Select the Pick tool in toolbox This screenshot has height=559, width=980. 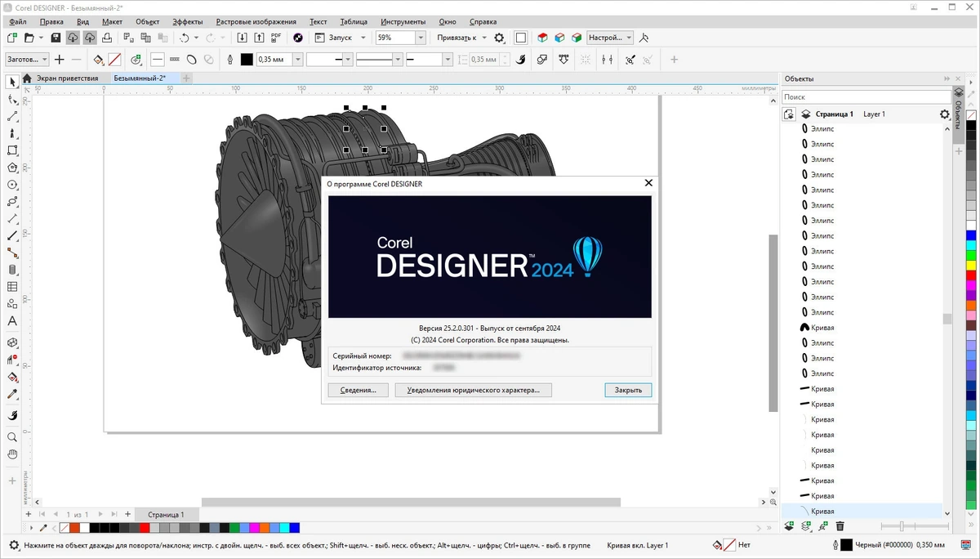click(12, 82)
